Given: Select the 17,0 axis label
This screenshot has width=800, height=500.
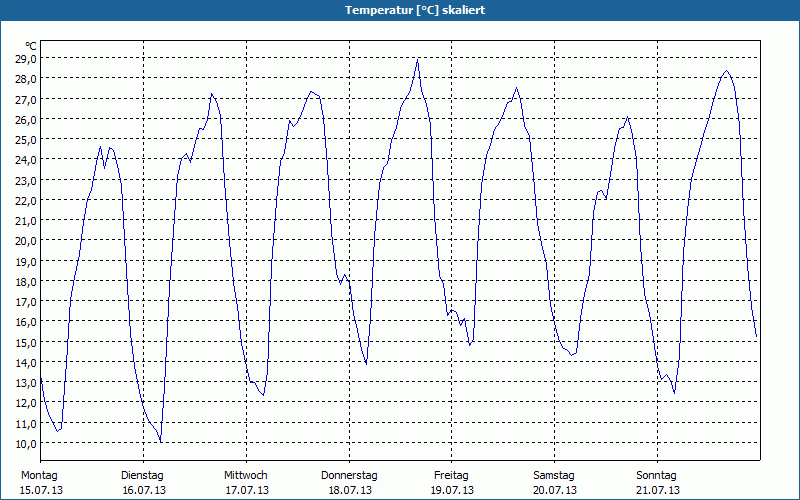Looking at the screenshot, I should coord(26,302).
